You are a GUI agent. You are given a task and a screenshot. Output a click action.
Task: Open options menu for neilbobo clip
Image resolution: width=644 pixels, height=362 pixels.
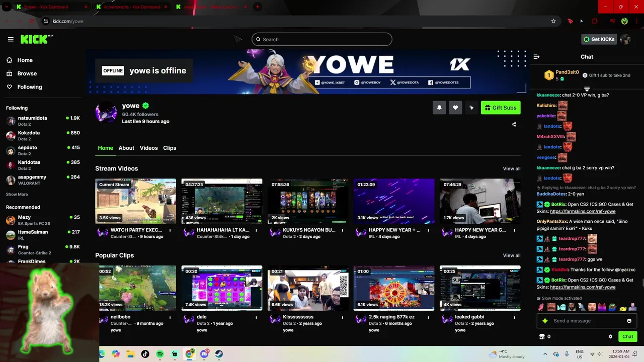170,317
